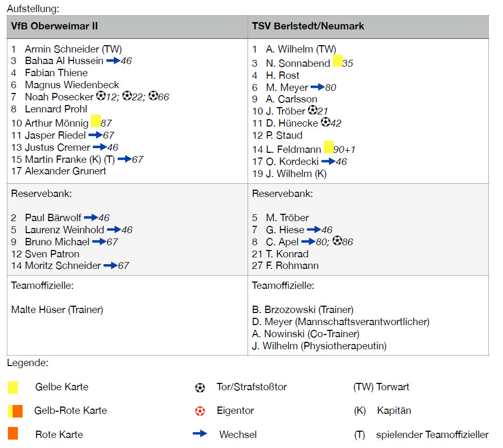This screenshot has width=503, height=448.
Task: Click the substitution arrow beside Bahaa Al Hussein
Action: 113,60
